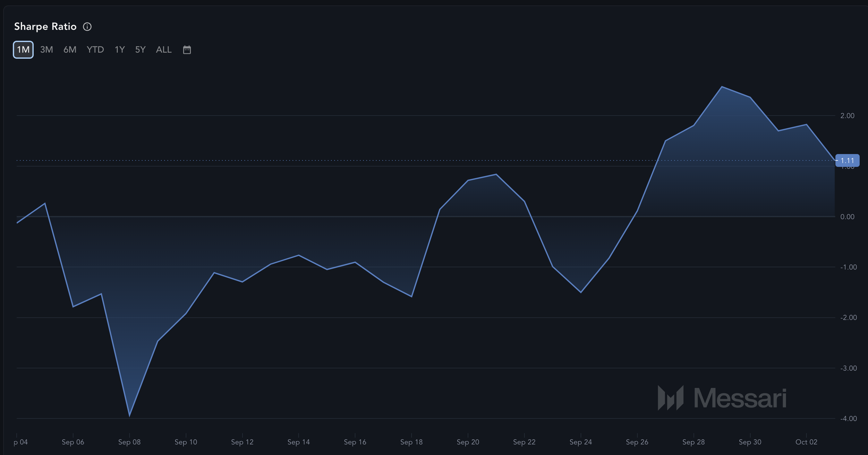
Task: Choose the 1Y time range
Action: click(120, 50)
